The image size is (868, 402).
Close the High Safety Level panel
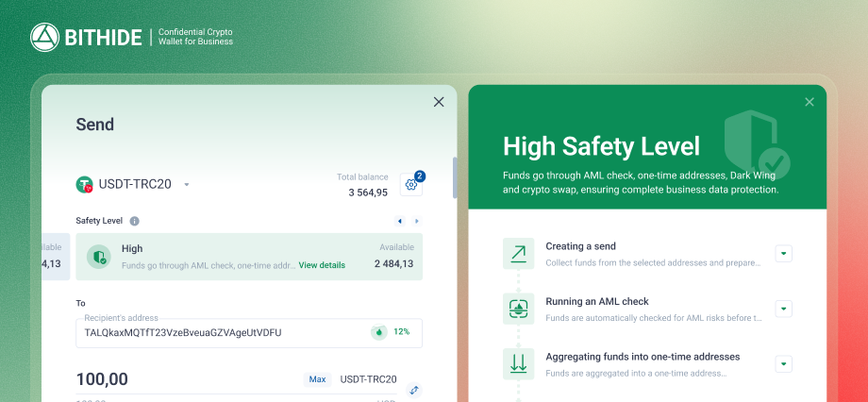pyautogui.click(x=809, y=102)
